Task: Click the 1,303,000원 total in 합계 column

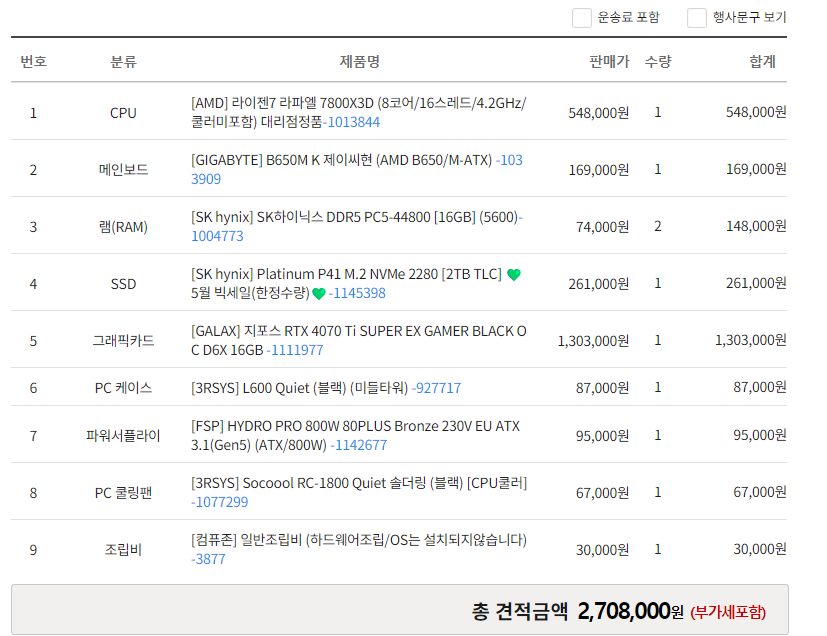Action: [751, 340]
